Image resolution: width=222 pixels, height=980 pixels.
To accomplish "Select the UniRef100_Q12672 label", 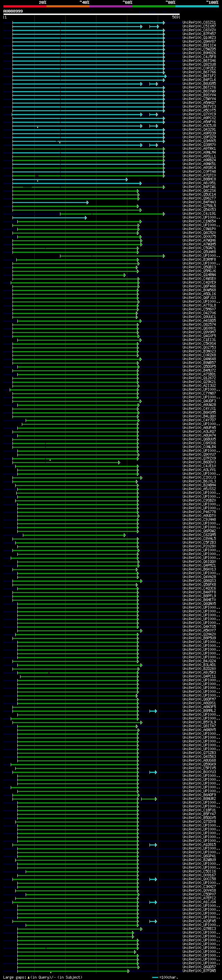I will click(x=199, y=378).
